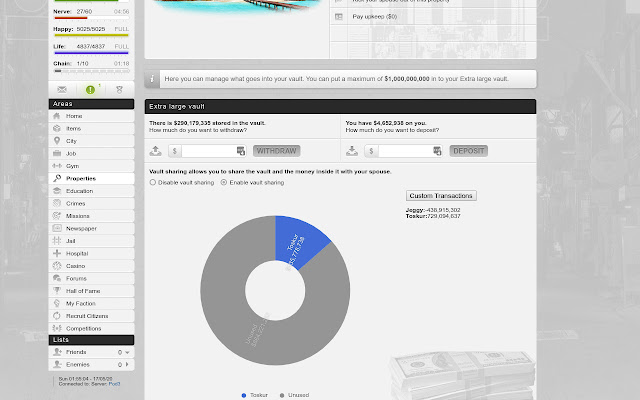The height and width of the screenshot is (400, 640).
Task: Select Disable vault sharing radio
Action: tap(153, 182)
